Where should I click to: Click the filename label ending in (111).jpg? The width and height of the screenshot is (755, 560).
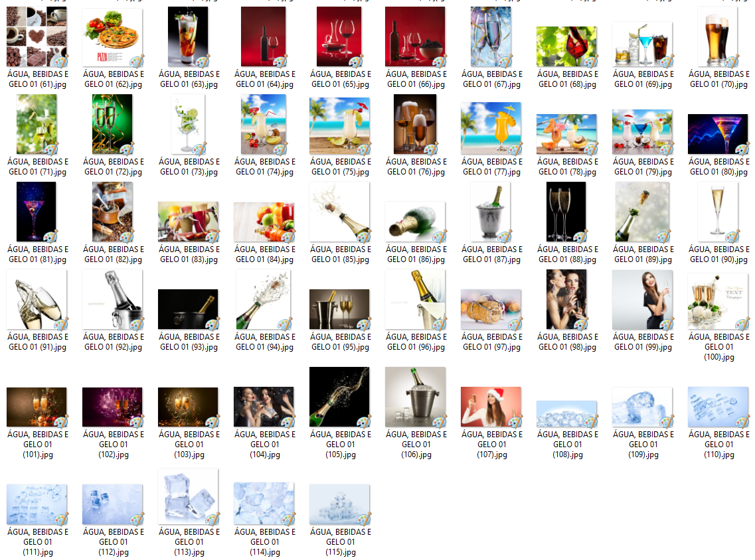coord(37,542)
